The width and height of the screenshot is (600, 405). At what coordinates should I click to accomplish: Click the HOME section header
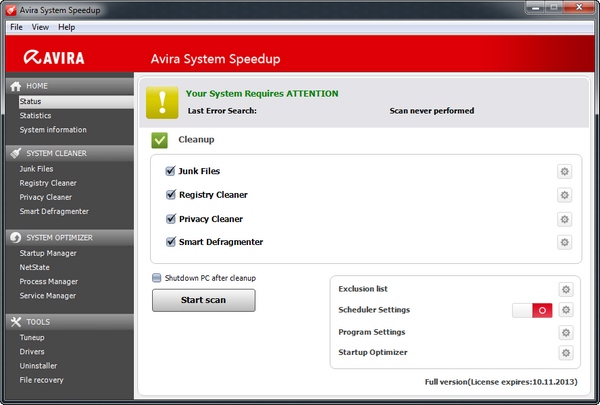(x=70, y=86)
